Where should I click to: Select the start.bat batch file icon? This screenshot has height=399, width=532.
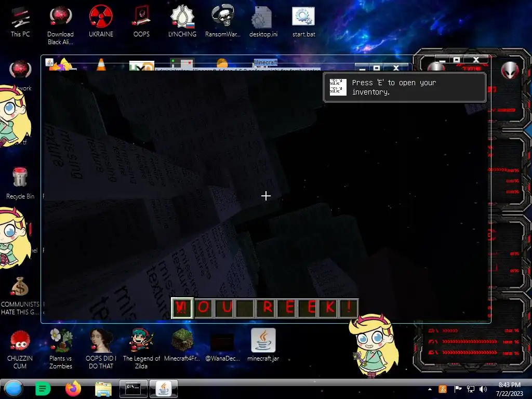(x=303, y=21)
